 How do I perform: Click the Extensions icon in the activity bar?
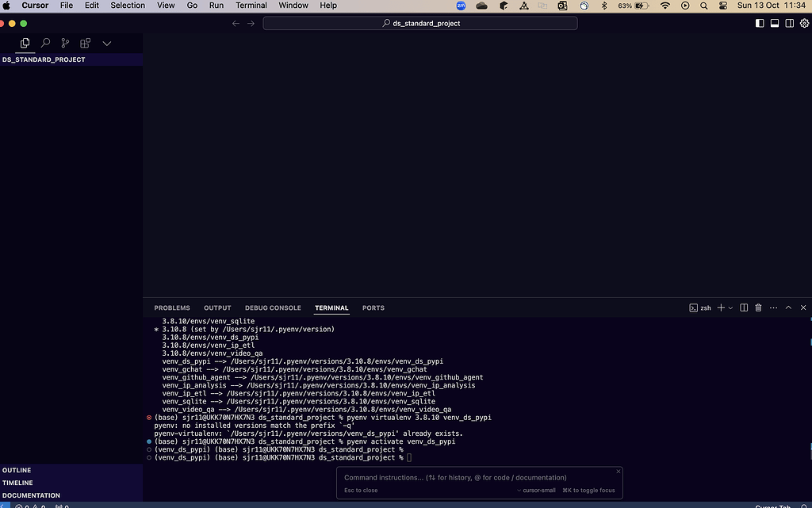(85, 43)
